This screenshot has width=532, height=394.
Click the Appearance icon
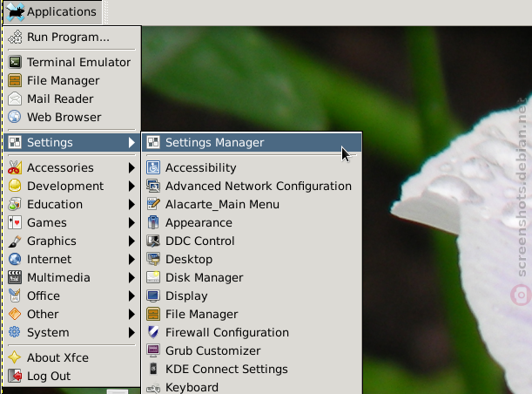point(153,222)
